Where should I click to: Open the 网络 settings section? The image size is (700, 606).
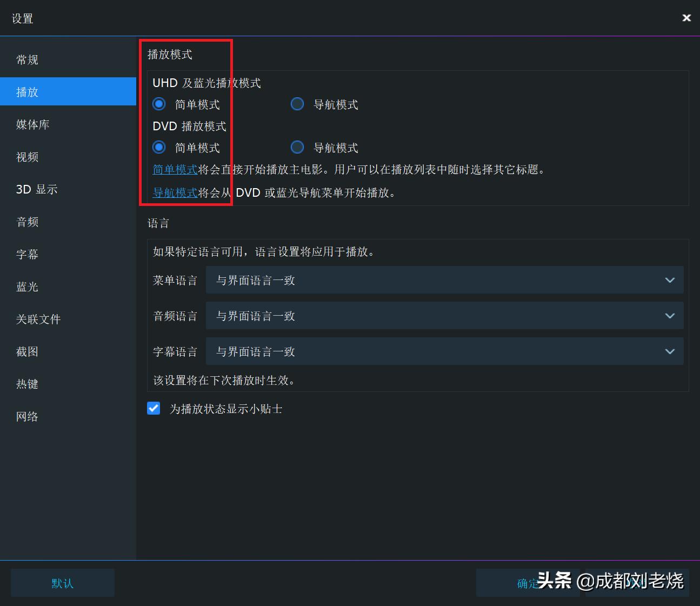[26, 416]
